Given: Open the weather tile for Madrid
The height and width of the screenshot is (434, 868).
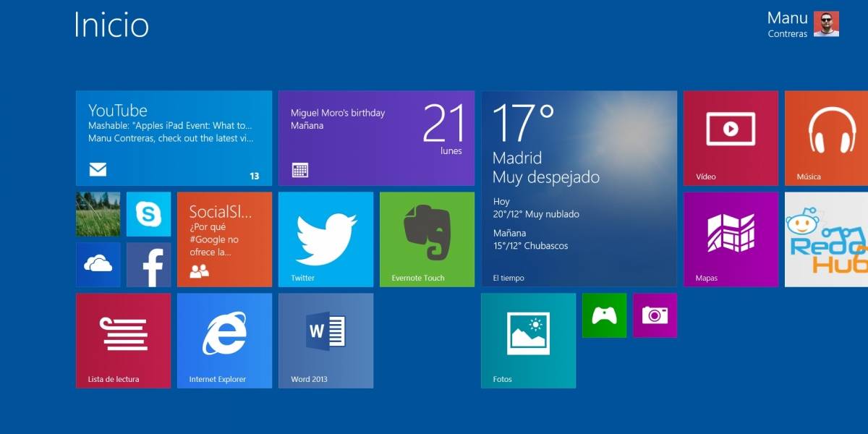Looking at the screenshot, I should [579, 189].
